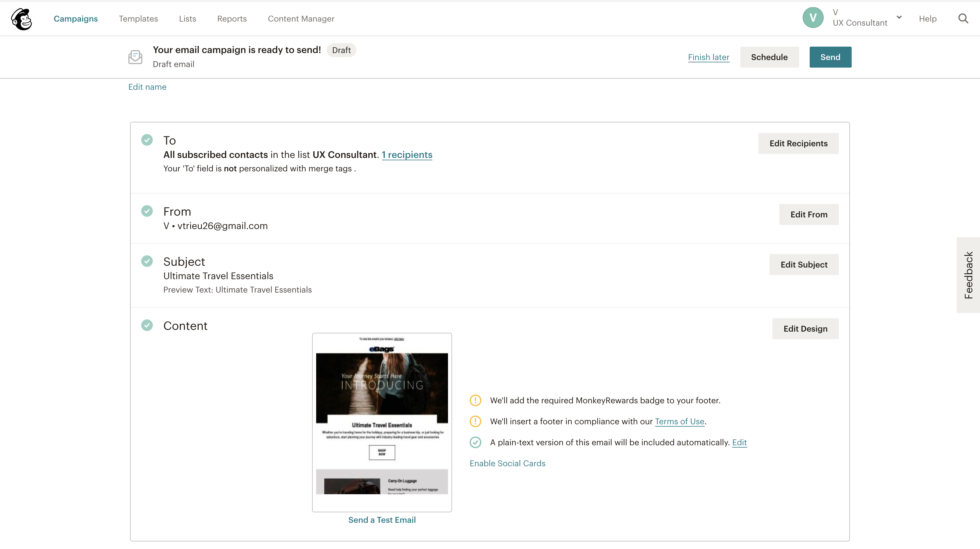Click the Terms of Use footer warning icon

click(475, 421)
